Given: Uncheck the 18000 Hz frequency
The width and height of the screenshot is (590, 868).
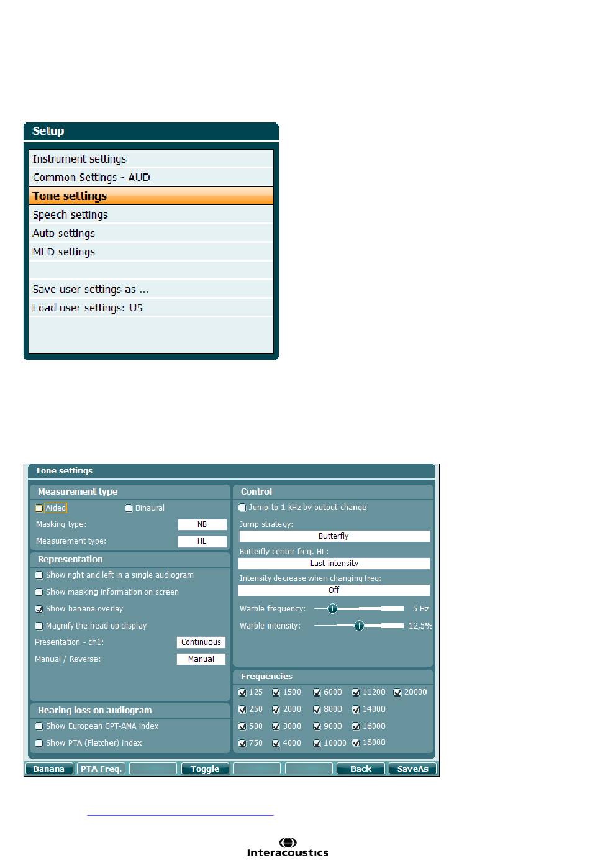Looking at the screenshot, I should [x=356, y=742].
